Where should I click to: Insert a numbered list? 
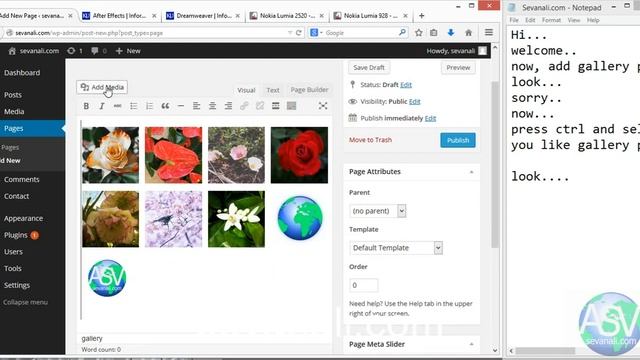pos(149,106)
